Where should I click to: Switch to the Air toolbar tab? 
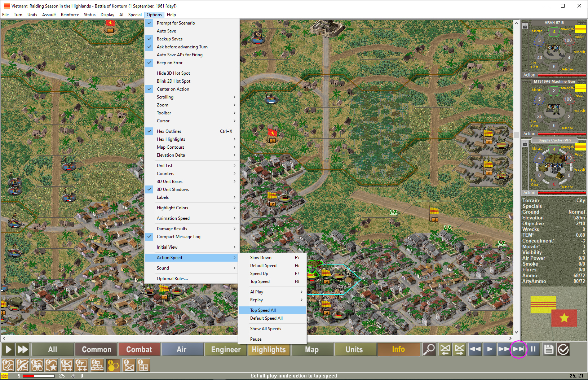(182, 349)
